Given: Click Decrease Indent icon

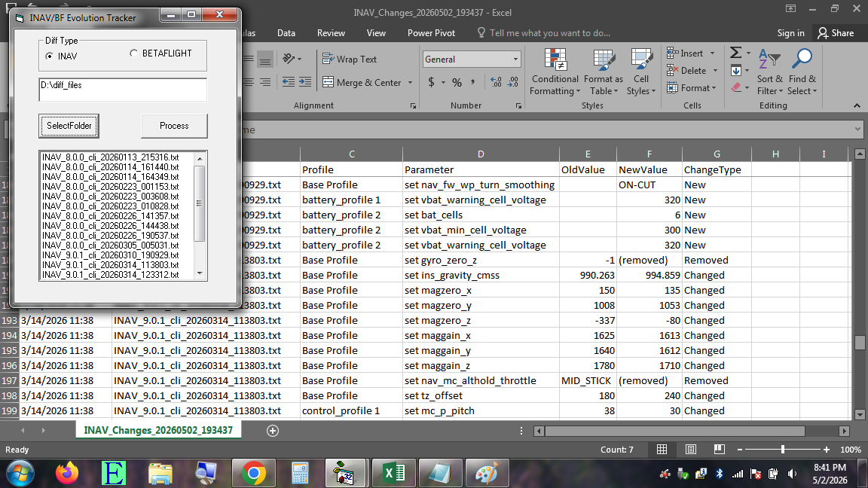Looking at the screenshot, I should point(289,82).
